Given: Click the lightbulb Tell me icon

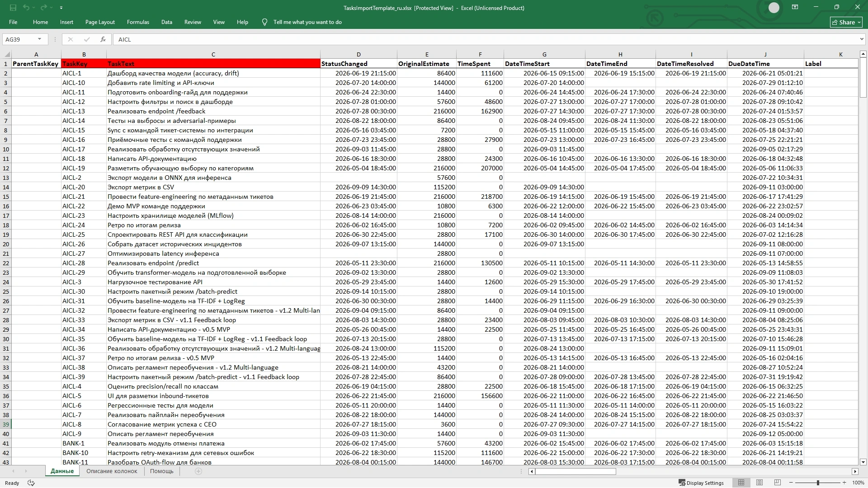Looking at the screenshot, I should [264, 22].
